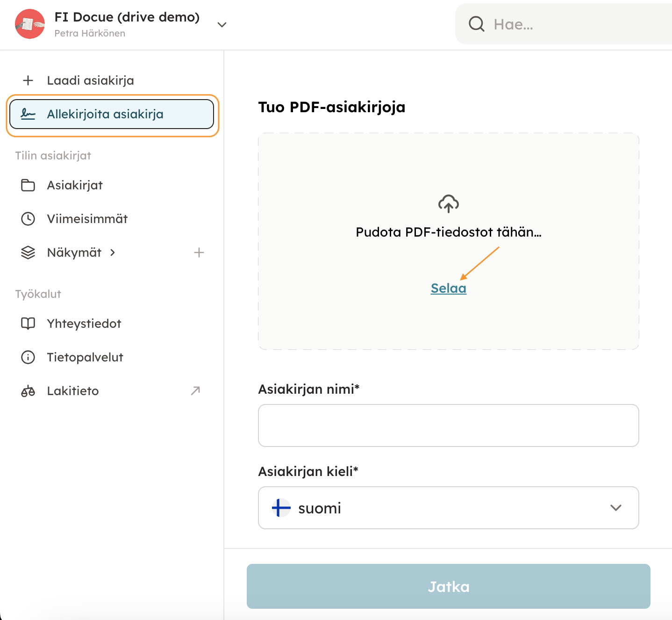Viewport: 672px width, 620px height.
Task: Click the clock icon for Viimeisimmät
Action: [28, 219]
